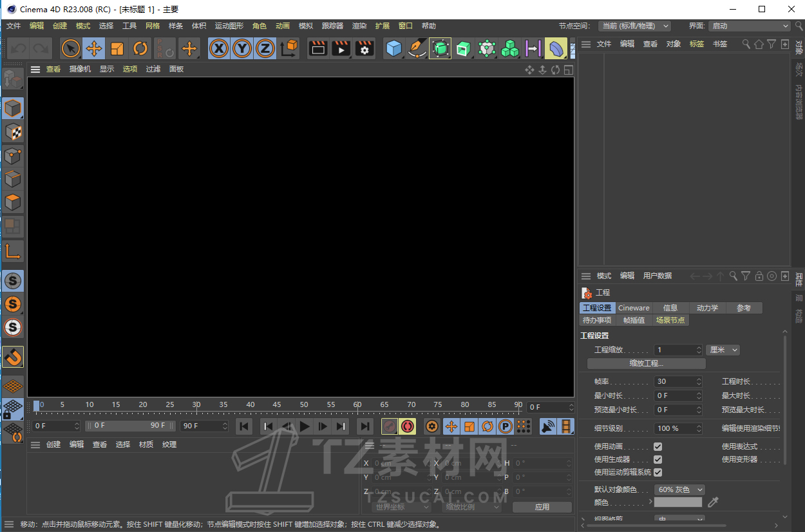The image size is (805, 532).
Task: Click the 应用 apply button
Action: pos(542,507)
